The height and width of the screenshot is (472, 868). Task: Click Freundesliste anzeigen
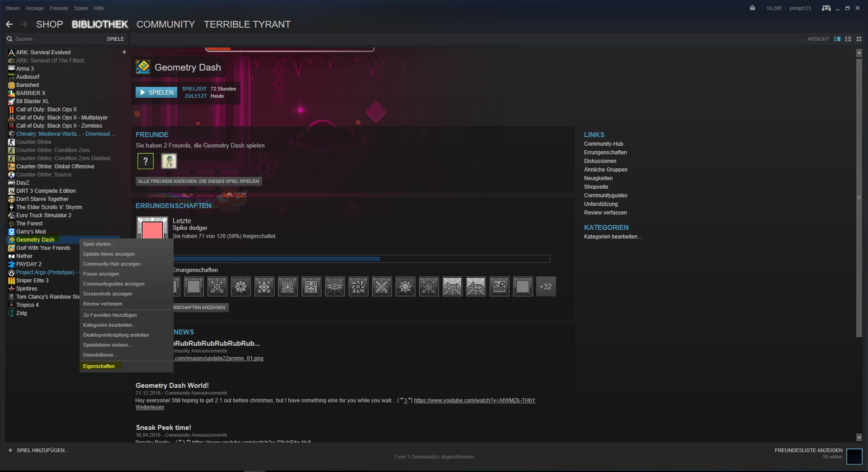808,450
